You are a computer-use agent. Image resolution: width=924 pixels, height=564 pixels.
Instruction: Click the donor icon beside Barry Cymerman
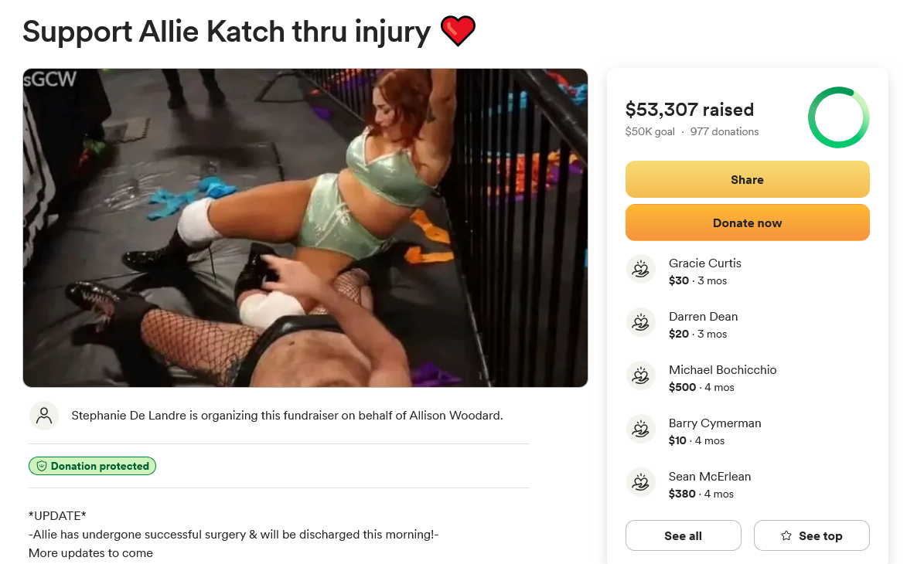(640, 430)
